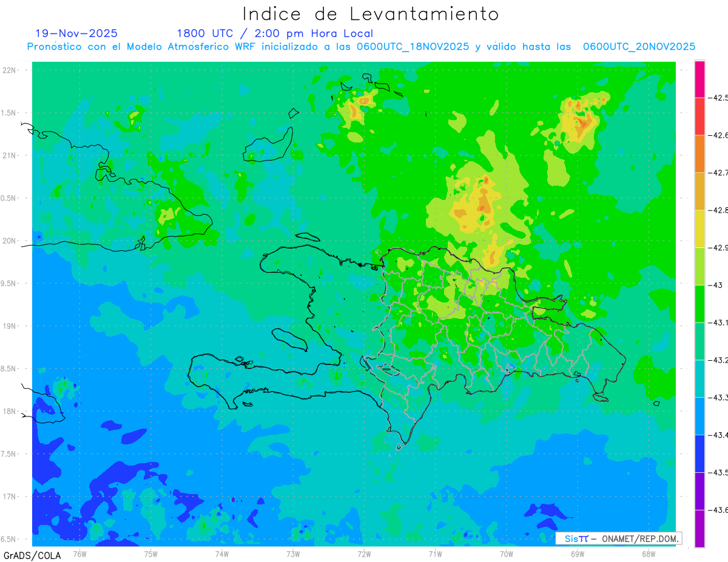The width and height of the screenshot is (728, 562).
Task: Click the '21N' latitude label
Action: 10,155
